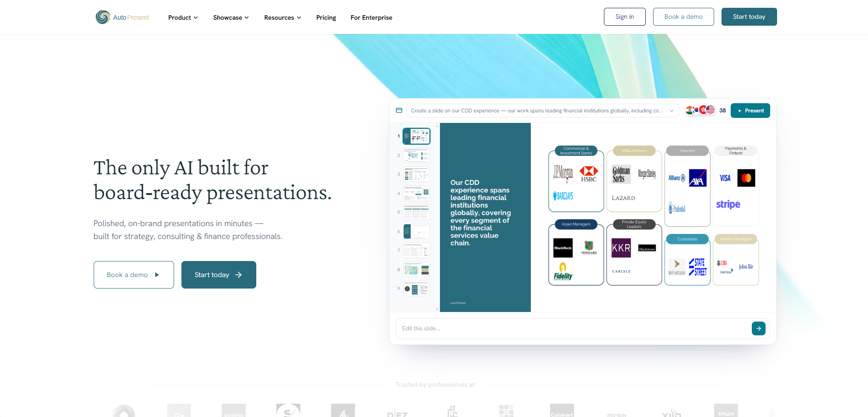
Task: Click the Julius Bär logo
Action: pos(746,267)
